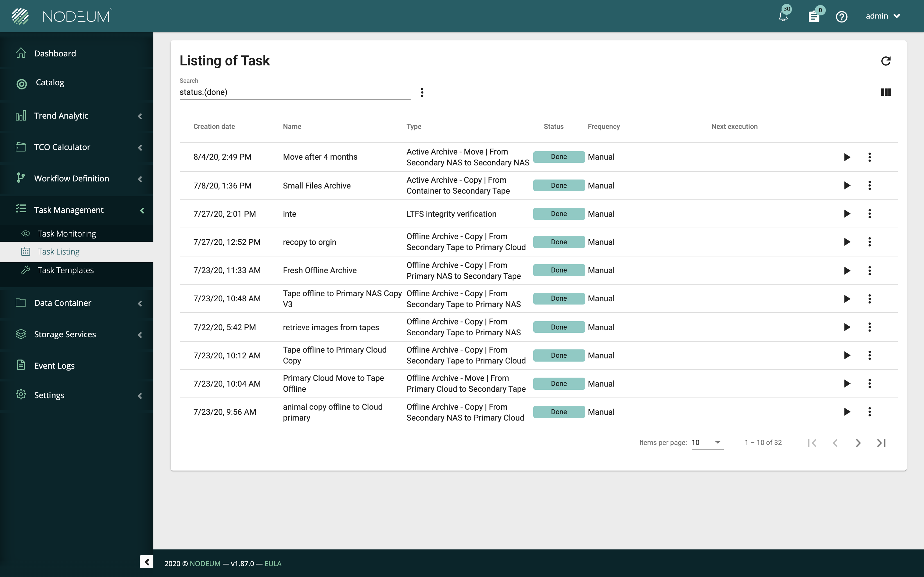Collapse the sidebar using bottom arrow
This screenshot has width=924, height=577.
(147, 562)
